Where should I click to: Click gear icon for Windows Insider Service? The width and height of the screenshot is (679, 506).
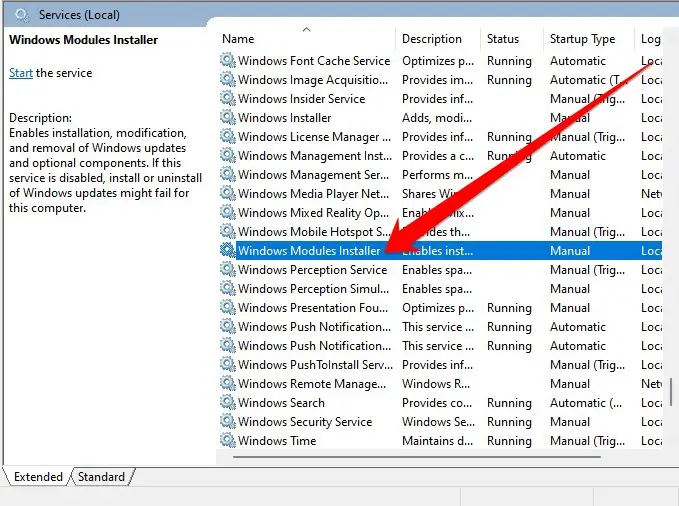(227, 98)
